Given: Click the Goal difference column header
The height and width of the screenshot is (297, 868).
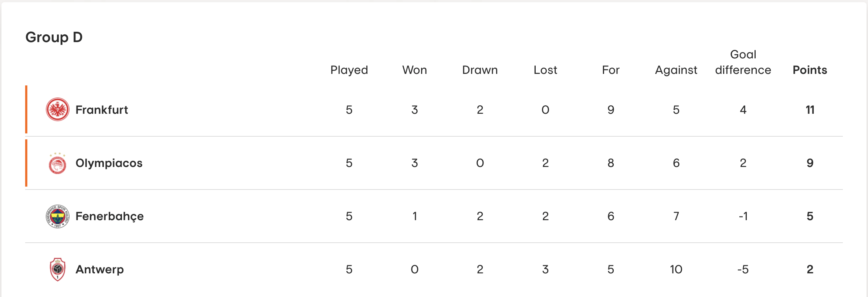Looking at the screenshot, I should coord(743,62).
